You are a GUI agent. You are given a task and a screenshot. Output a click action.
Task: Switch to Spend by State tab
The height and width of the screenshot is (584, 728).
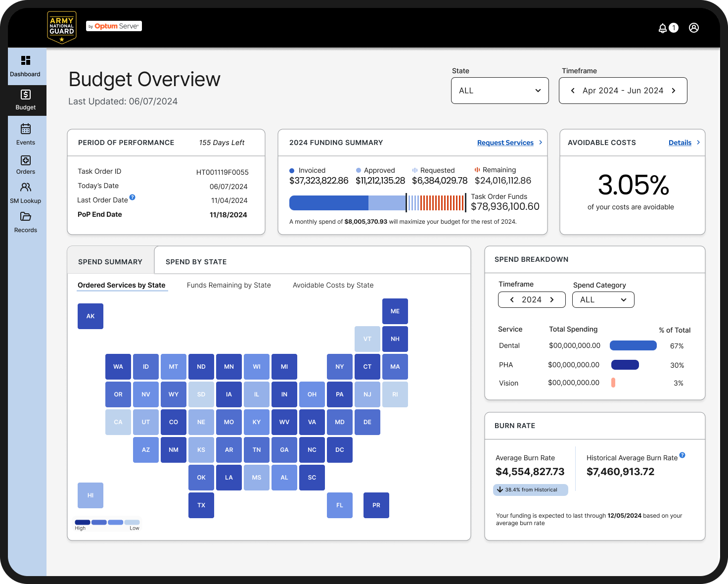pos(196,262)
